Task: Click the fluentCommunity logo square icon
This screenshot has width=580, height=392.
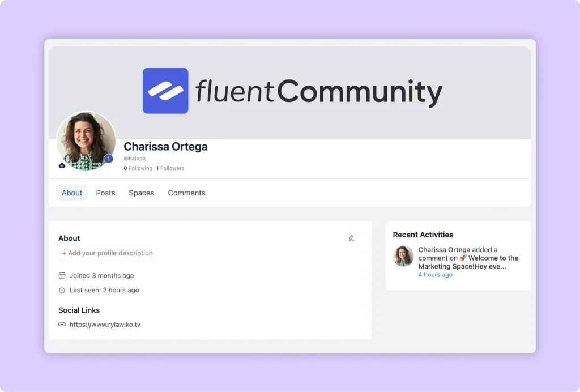Action: (165, 91)
